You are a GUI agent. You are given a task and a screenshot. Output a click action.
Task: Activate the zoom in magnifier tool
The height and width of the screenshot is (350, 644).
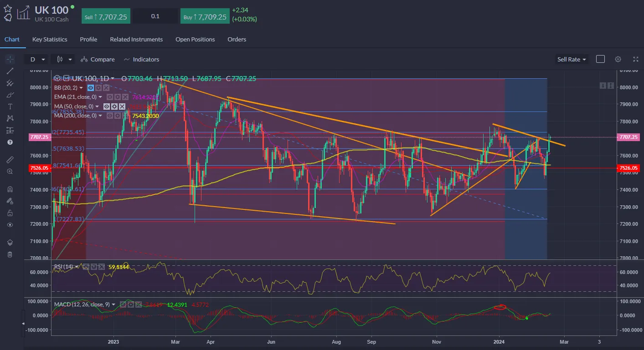10,172
